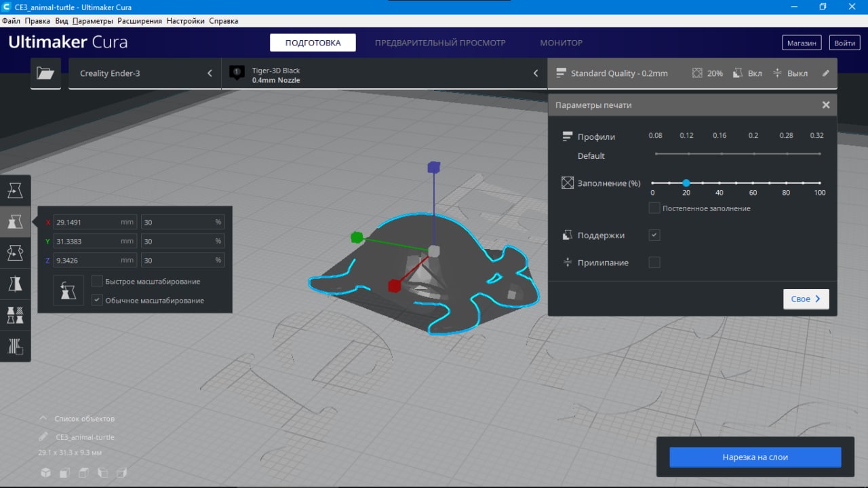This screenshot has height=488, width=868.
Task: Enable Быстрое масштабирование checkbox
Action: click(97, 281)
